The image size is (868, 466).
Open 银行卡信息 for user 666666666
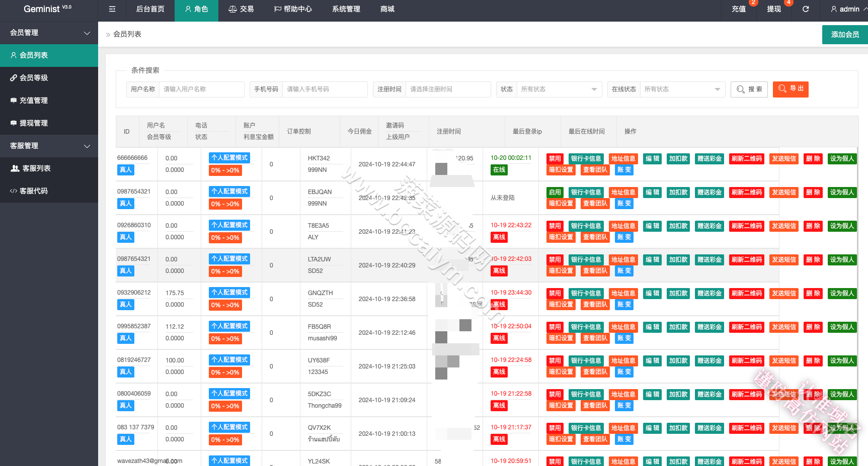(x=586, y=159)
